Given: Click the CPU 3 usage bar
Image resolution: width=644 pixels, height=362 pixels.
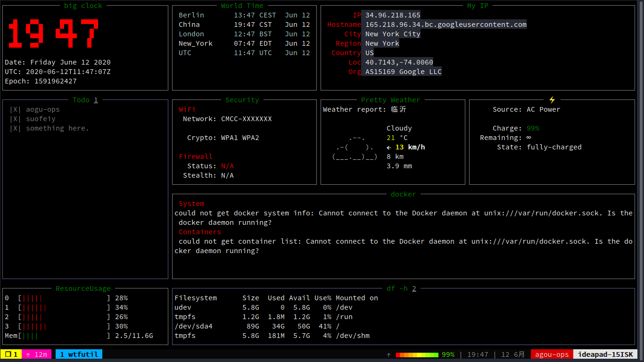Looking at the screenshot, I should [x=64, y=326].
